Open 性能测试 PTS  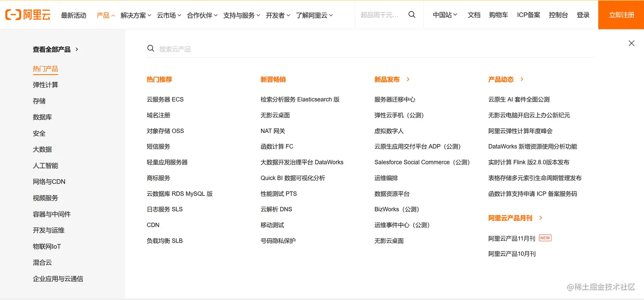coord(279,193)
